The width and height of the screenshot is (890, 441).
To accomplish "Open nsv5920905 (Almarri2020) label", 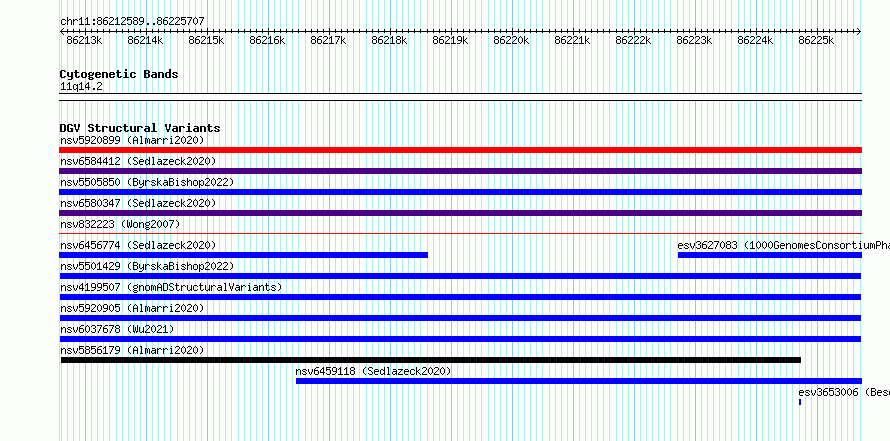I will pos(132,308).
